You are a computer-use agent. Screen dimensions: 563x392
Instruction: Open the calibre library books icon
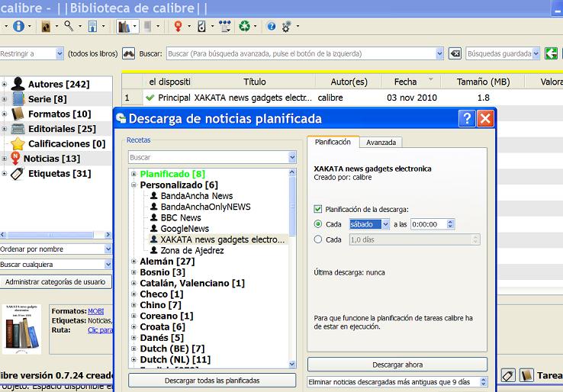(x=124, y=26)
